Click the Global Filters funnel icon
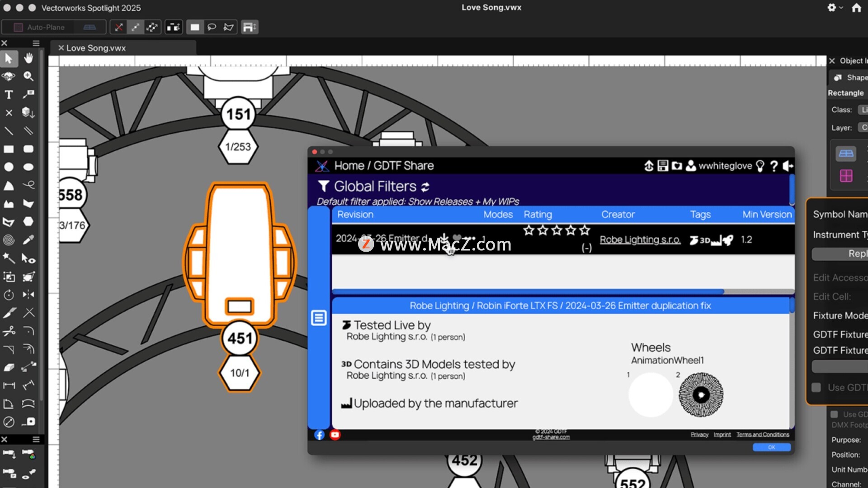 [323, 186]
